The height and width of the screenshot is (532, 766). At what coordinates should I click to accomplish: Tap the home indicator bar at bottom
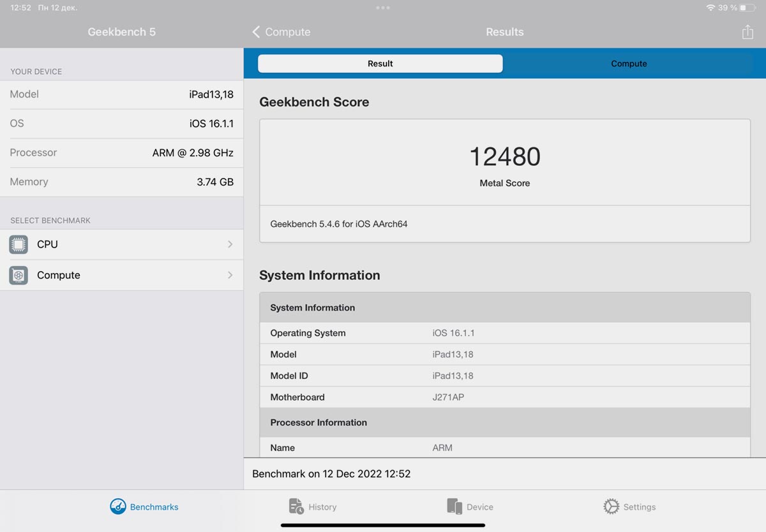[x=383, y=526]
